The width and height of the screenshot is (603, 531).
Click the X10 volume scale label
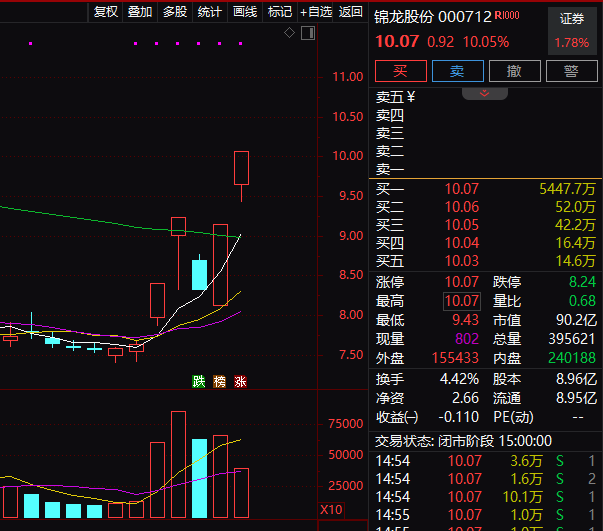328,509
